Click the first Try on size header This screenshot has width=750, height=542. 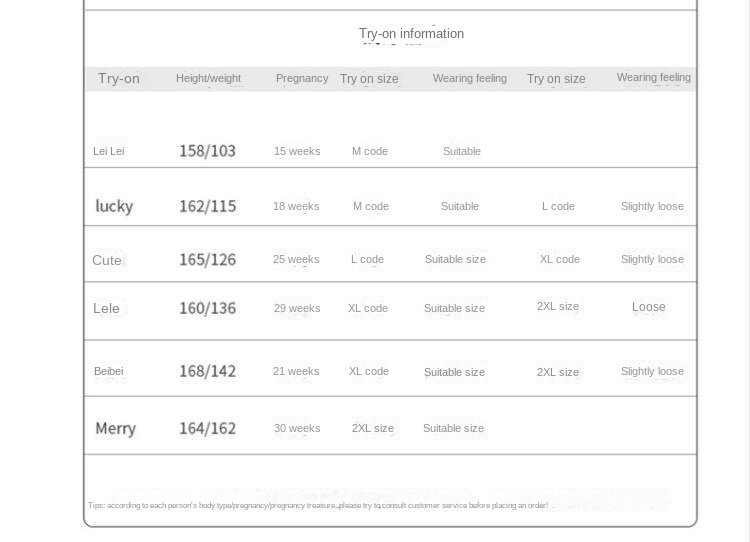coord(368,78)
